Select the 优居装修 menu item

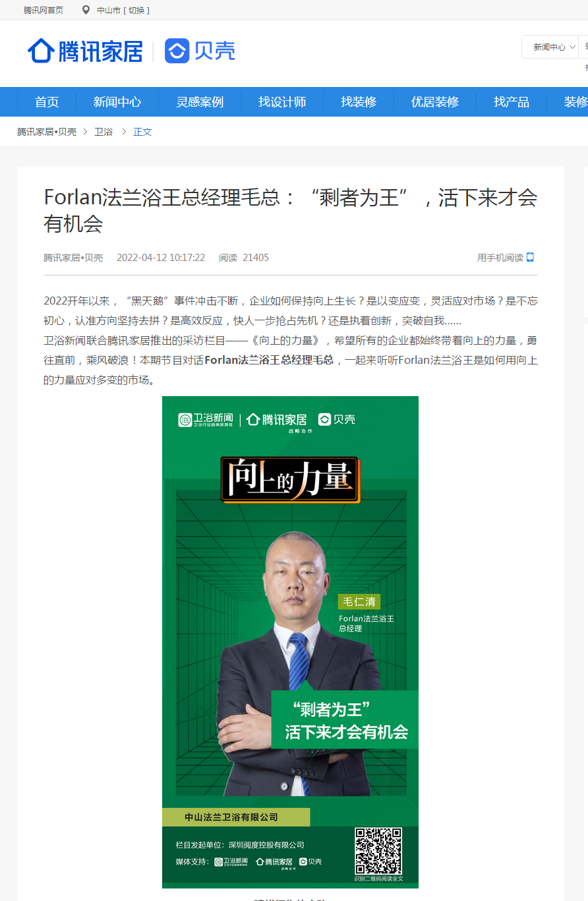tap(435, 102)
